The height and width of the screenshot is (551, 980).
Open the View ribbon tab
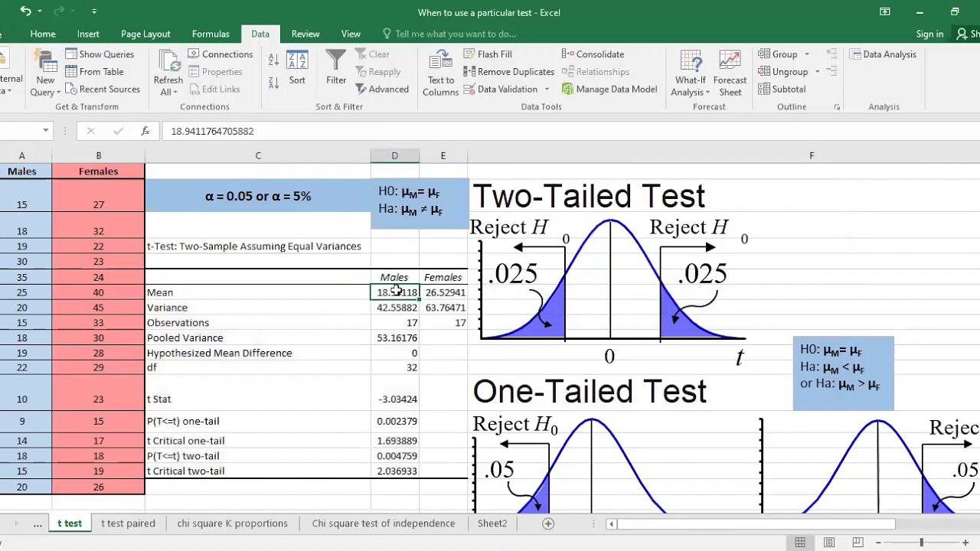coord(351,34)
